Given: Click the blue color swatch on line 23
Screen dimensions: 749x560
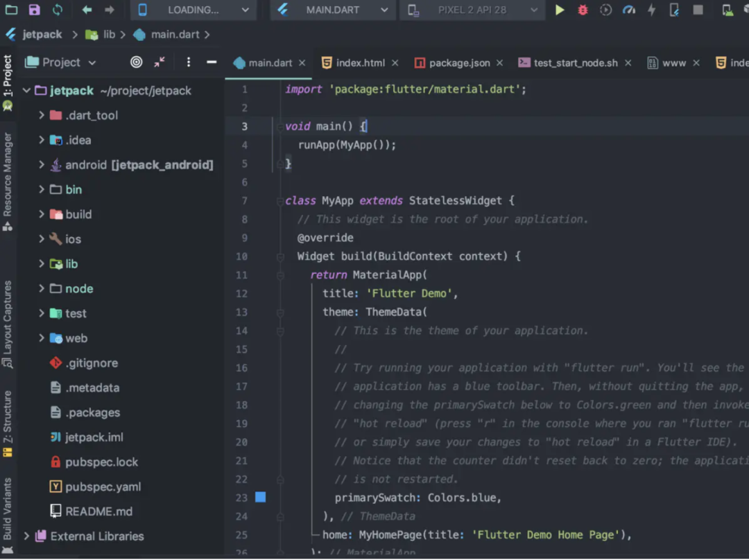Looking at the screenshot, I should [261, 497].
